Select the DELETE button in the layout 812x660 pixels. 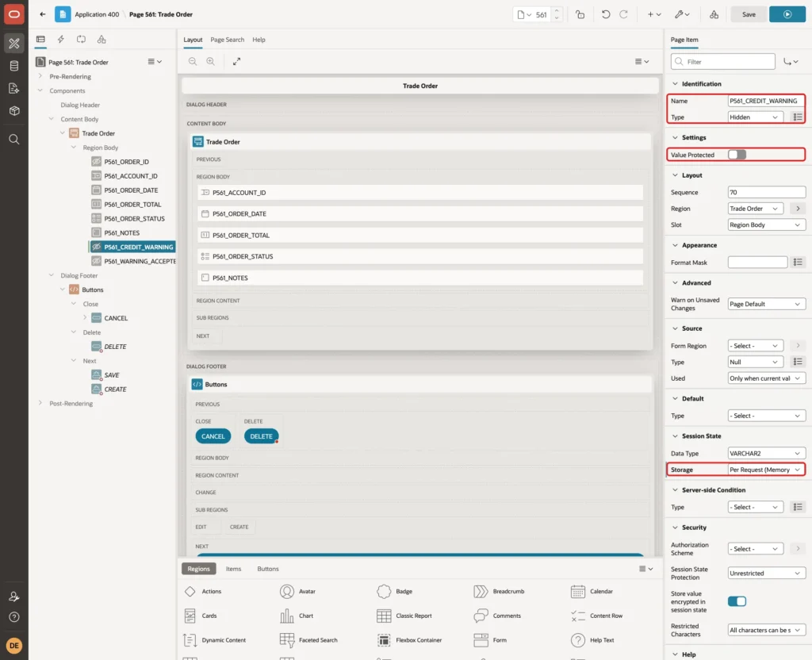click(261, 436)
